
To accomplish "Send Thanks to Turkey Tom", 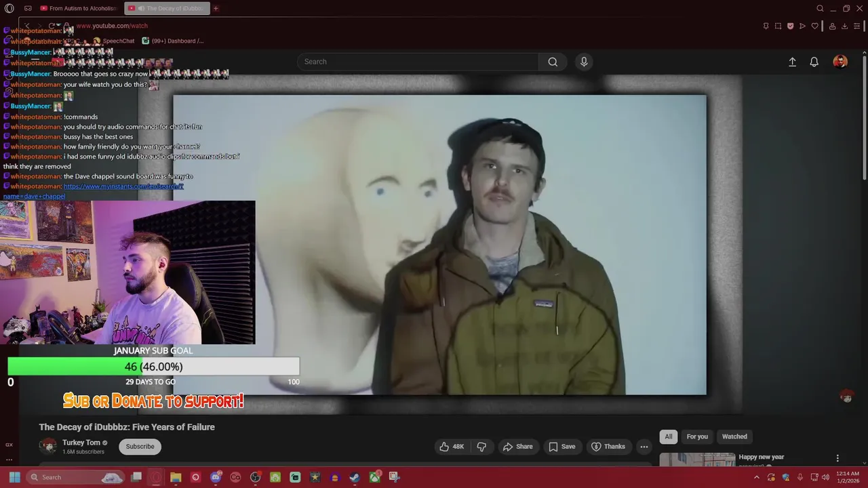I will [x=608, y=447].
